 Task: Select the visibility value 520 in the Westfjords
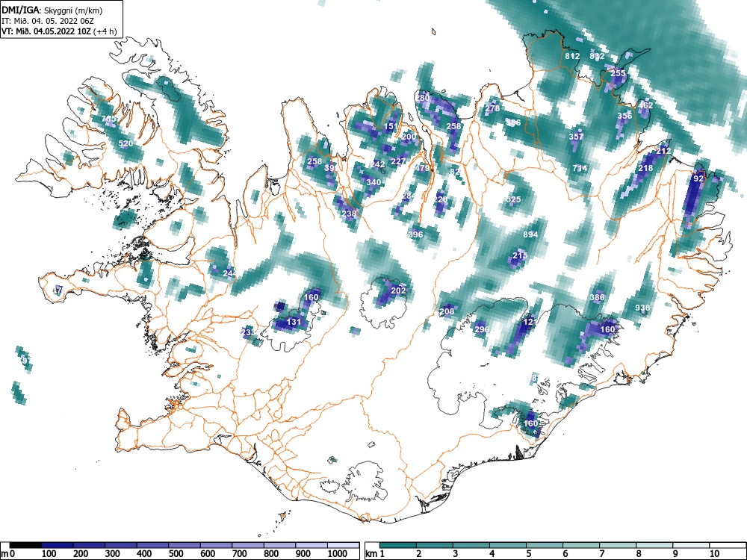coord(125,143)
